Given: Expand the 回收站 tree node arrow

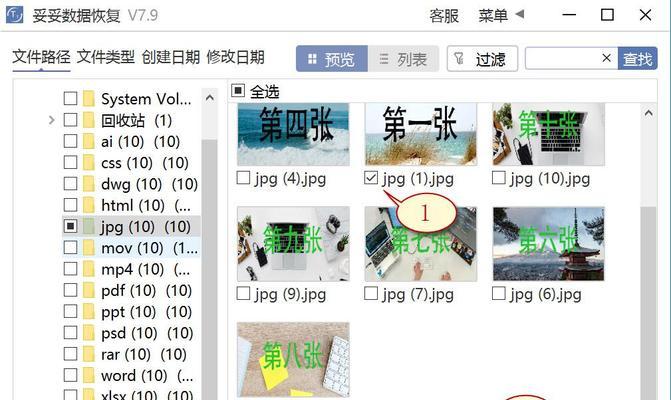Looking at the screenshot, I should (x=51, y=120).
